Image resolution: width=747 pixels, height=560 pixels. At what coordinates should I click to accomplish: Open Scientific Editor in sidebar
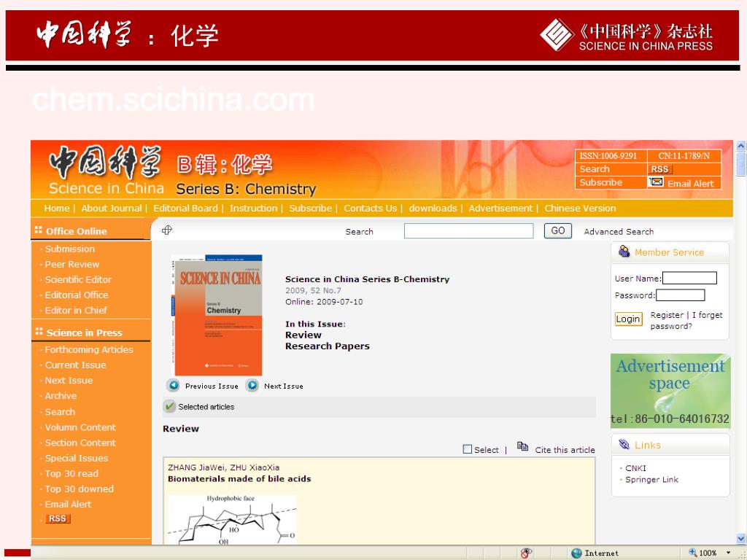click(x=79, y=279)
